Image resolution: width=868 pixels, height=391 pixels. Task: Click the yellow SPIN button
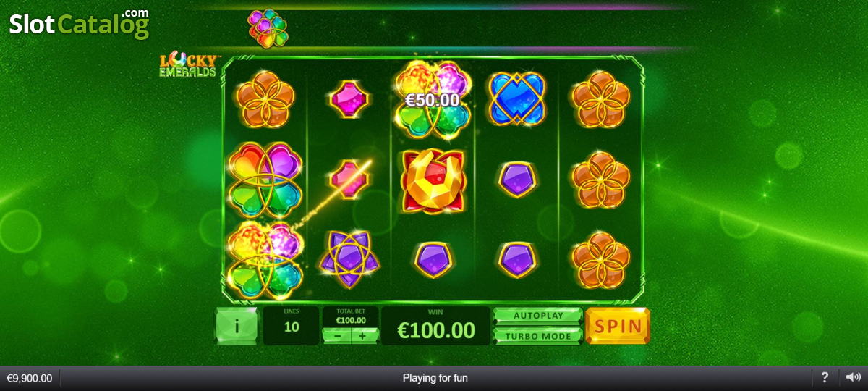[x=618, y=326]
